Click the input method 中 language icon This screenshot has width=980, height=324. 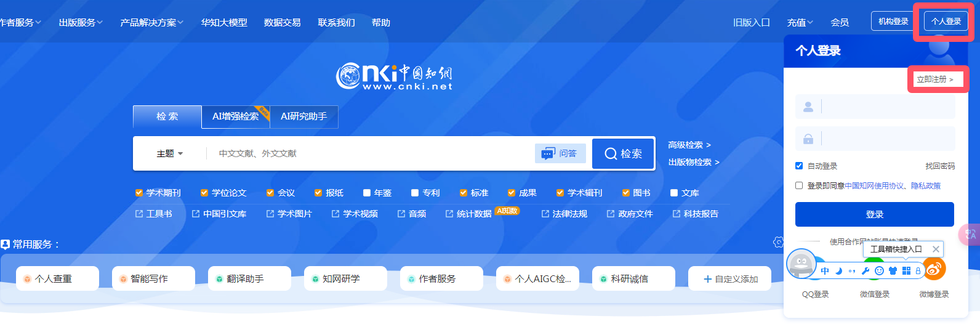coord(825,271)
